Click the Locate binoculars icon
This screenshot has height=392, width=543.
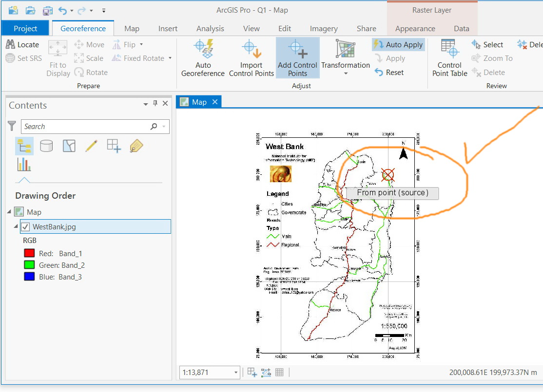[x=11, y=45]
